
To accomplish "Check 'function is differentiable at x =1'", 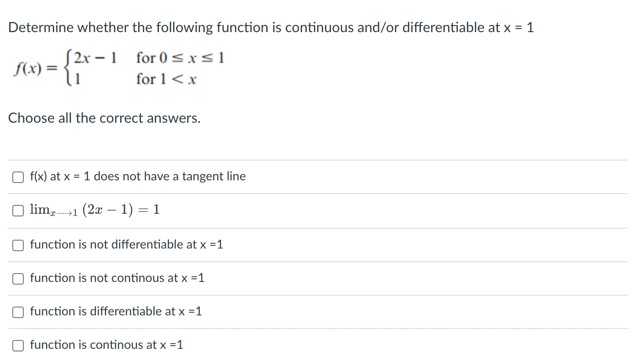I will (x=18, y=312).
